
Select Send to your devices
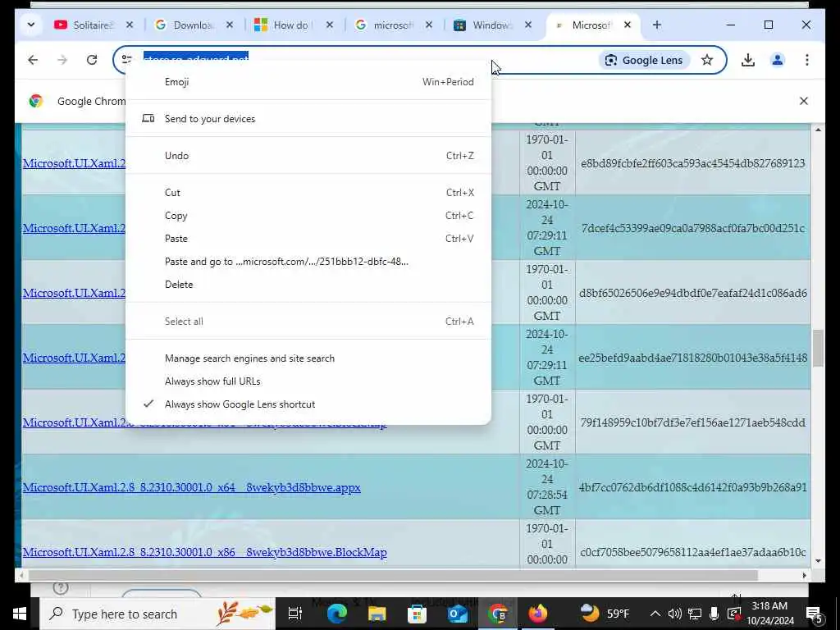click(308, 119)
